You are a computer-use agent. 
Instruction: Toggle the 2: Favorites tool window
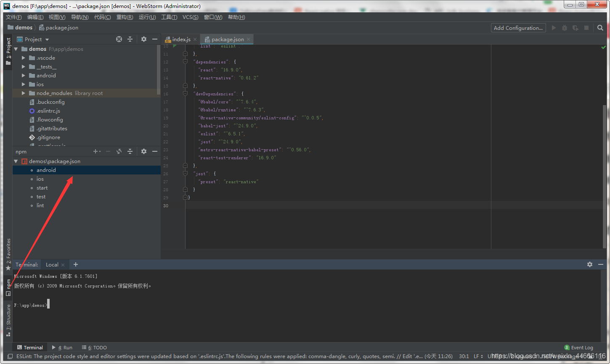click(8, 254)
